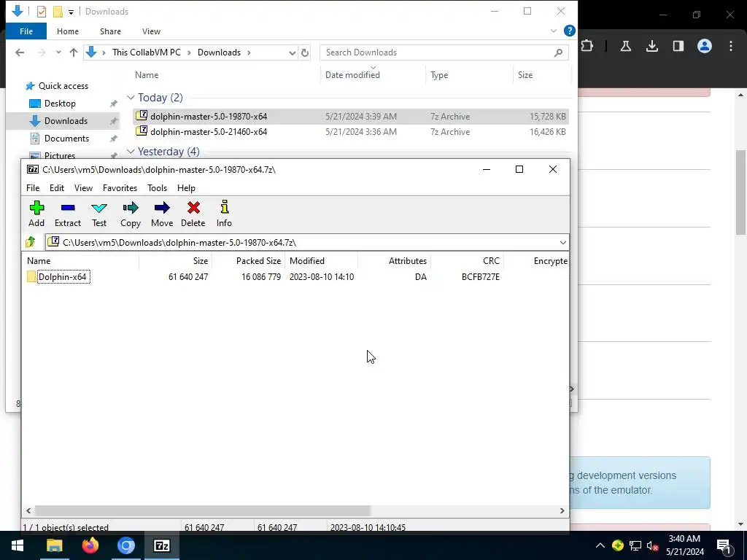Click the 7-Zip left scroll arrow
The image size is (747, 560).
coord(28,510)
